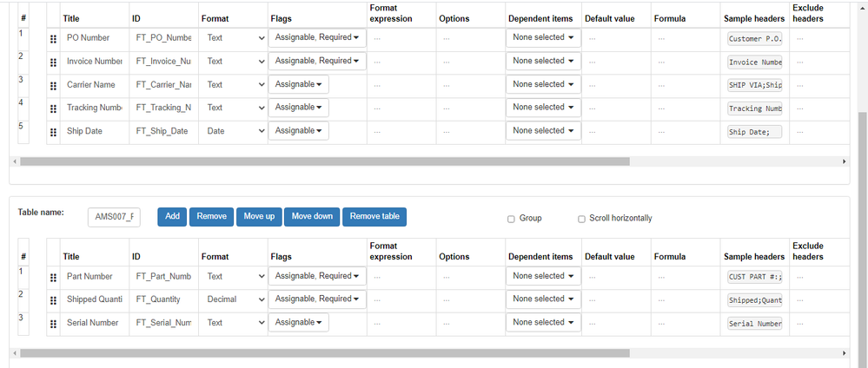Open Flags dropdown for Serial Number row

coord(298,322)
